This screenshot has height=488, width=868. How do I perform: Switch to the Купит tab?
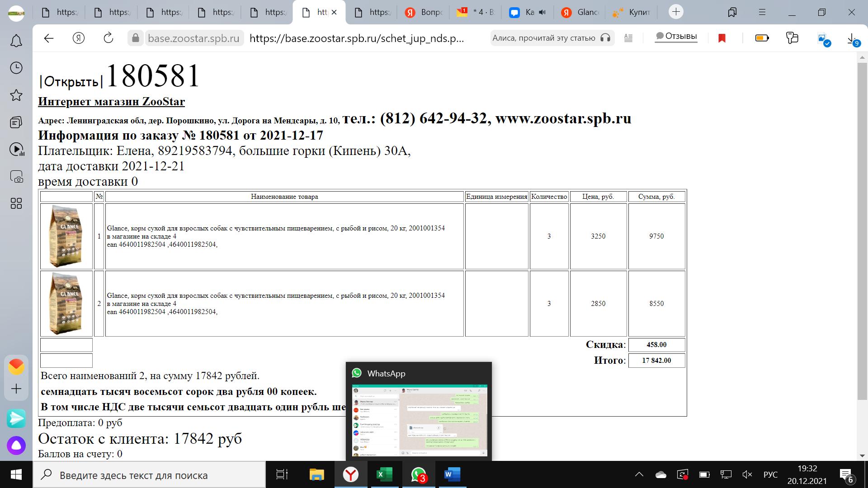point(632,12)
